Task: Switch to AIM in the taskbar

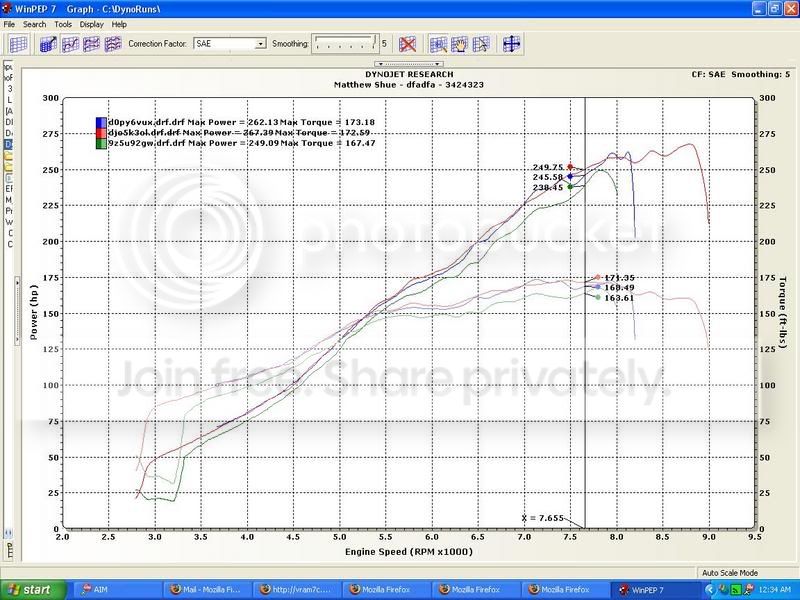Action: (x=119, y=590)
